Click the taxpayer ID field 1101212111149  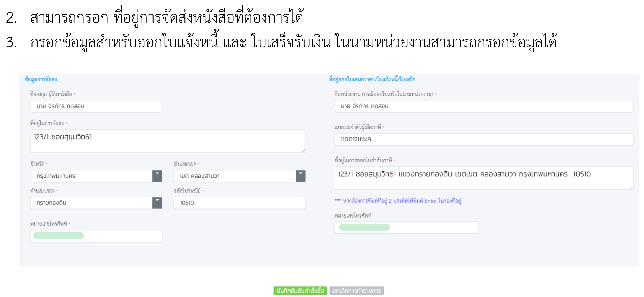pos(483,139)
